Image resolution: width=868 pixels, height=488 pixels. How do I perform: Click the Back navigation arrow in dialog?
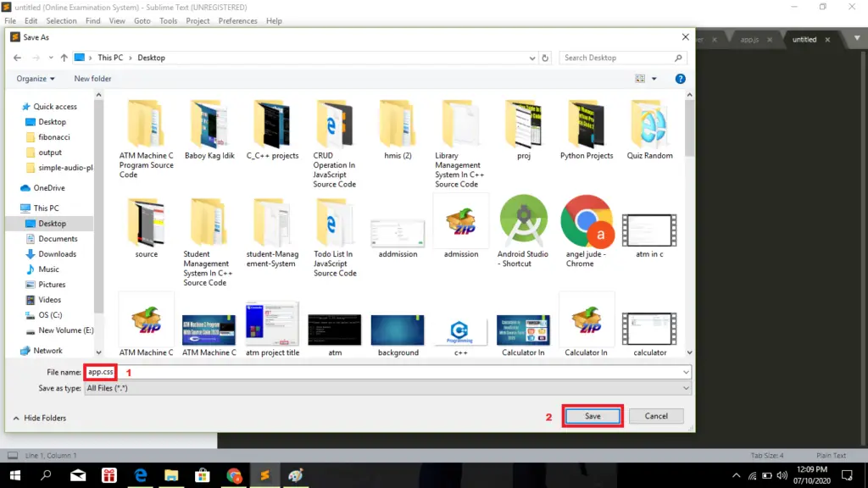click(x=17, y=58)
